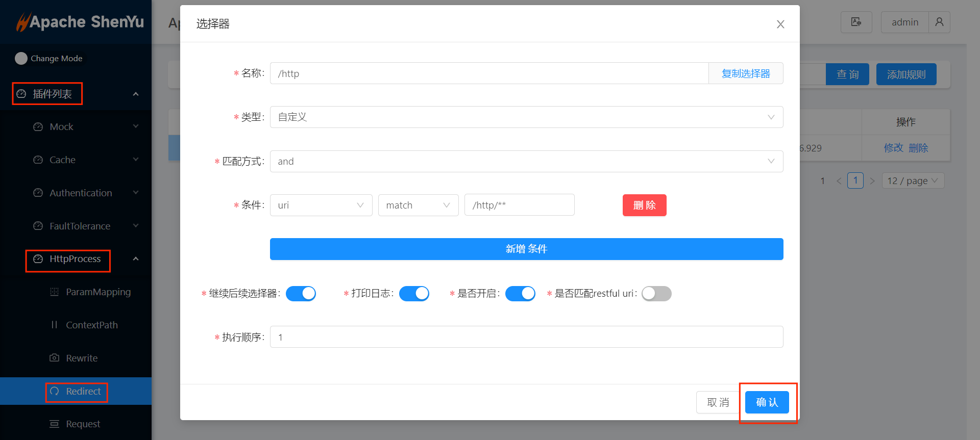Toggle the 是否开启 switch

pos(520,294)
